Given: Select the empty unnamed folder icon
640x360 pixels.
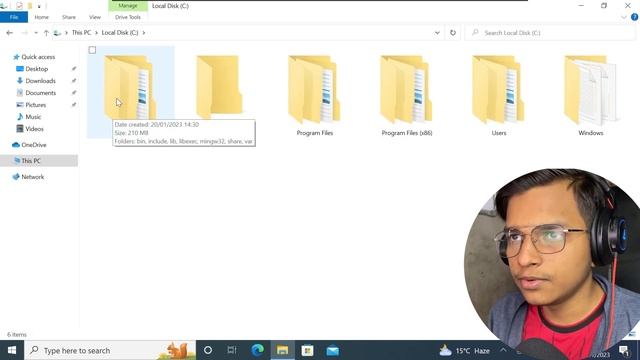Looking at the screenshot, I should pos(220,87).
